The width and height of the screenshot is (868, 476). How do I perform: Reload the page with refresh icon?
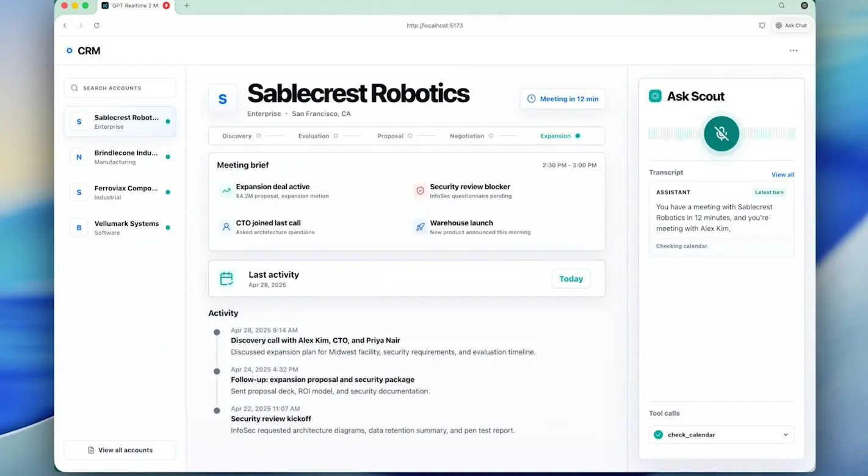click(x=96, y=26)
